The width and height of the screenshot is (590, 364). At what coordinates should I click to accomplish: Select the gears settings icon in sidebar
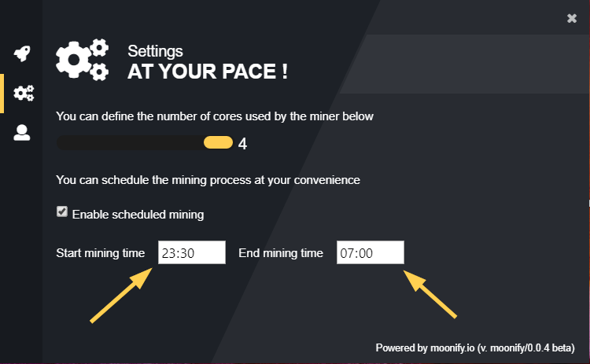pos(24,93)
